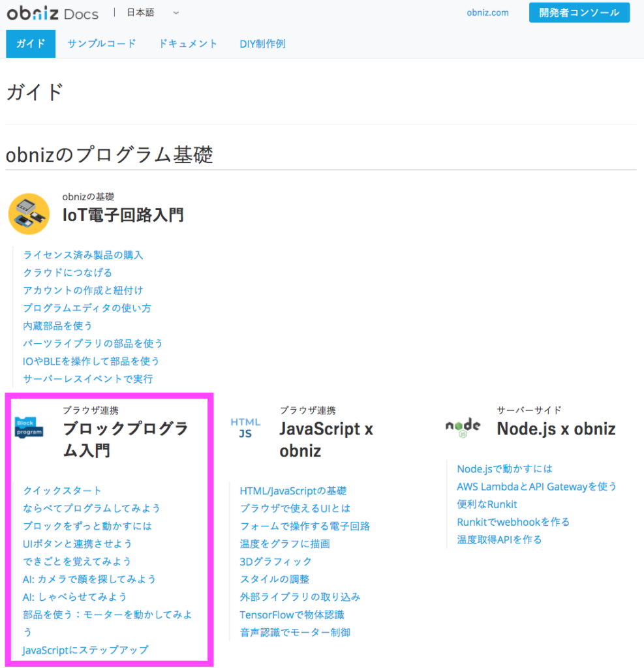Image resolution: width=644 pixels, height=668 pixels.
Task: Open ライセンス済み製品の購入 link
Action: 83,255
